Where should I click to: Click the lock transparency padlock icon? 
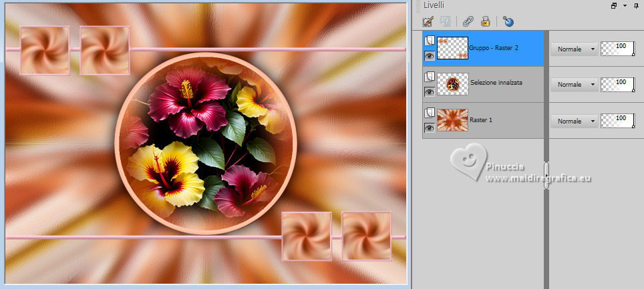486,21
